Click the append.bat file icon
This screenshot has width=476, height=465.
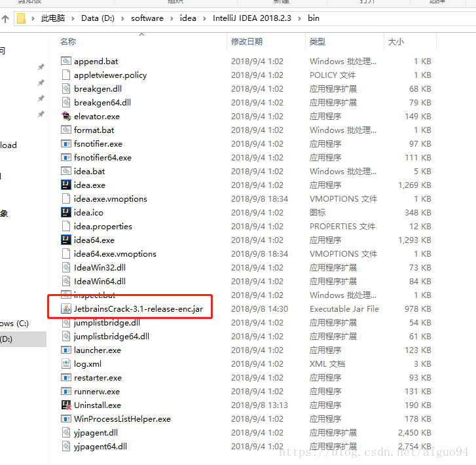pyautogui.click(x=66, y=61)
